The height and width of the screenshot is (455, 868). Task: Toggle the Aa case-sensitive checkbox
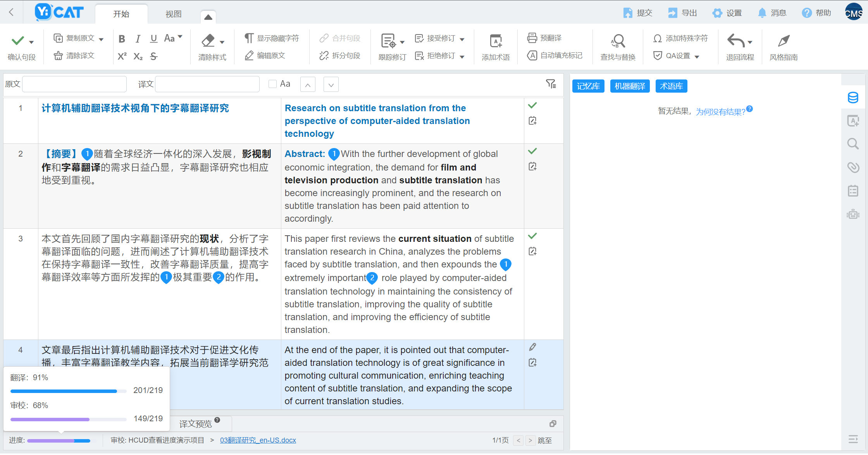click(272, 84)
